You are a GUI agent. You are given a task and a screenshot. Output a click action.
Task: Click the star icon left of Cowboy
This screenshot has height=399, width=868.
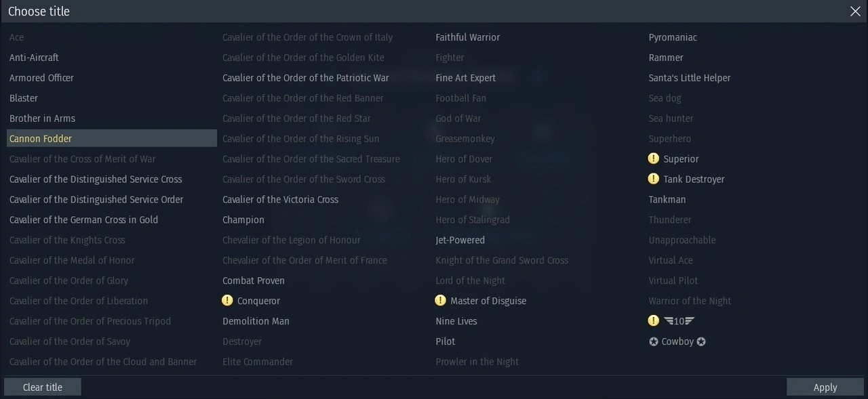[x=654, y=341]
